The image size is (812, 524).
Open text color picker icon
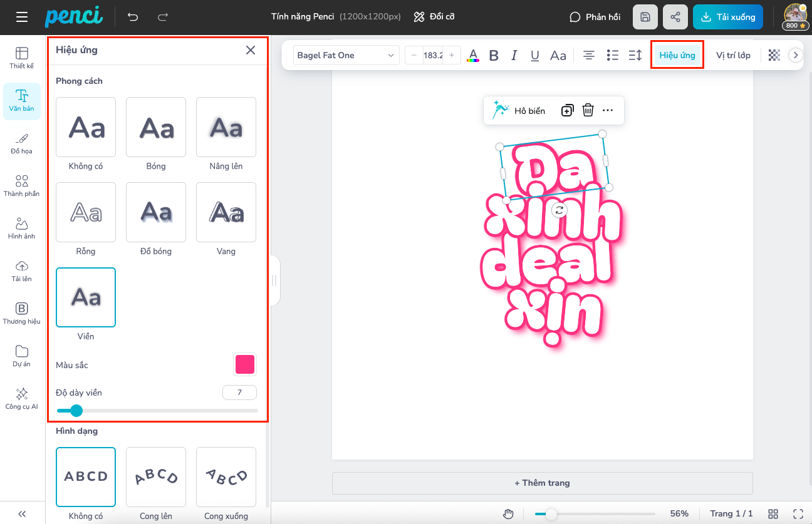[x=473, y=56]
